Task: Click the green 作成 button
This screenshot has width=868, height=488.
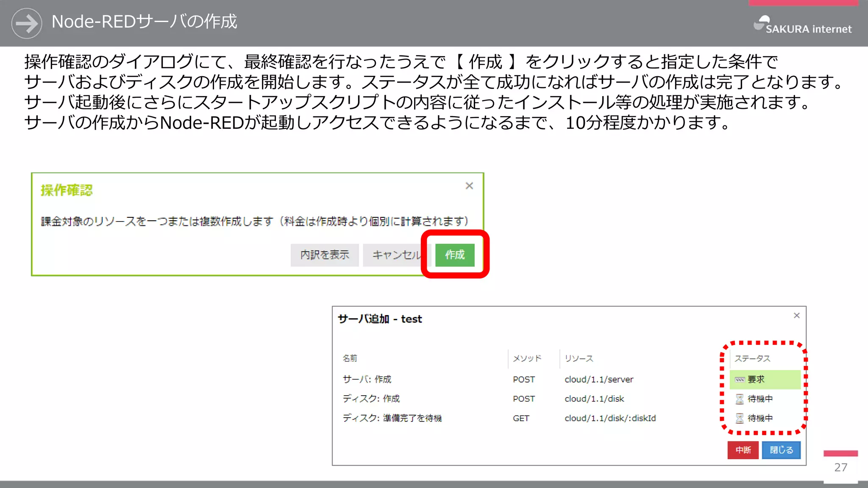Action: [455, 255]
